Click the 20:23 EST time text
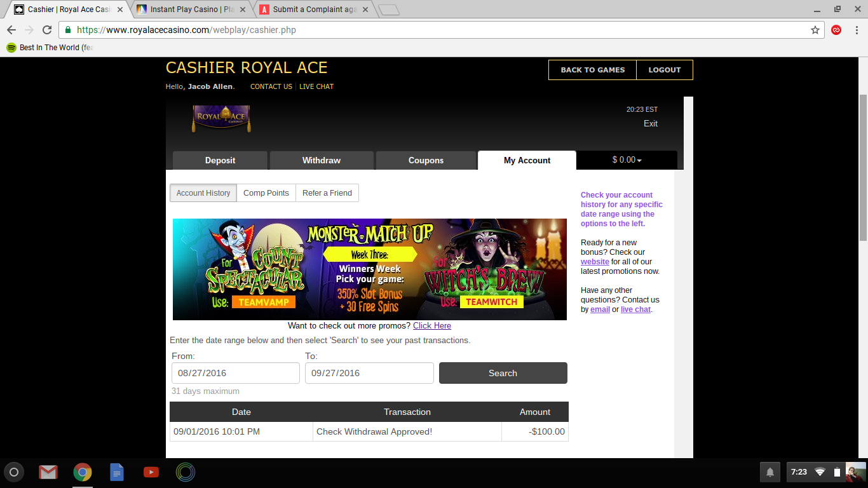The height and width of the screenshot is (488, 868). pyautogui.click(x=642, y=109)
